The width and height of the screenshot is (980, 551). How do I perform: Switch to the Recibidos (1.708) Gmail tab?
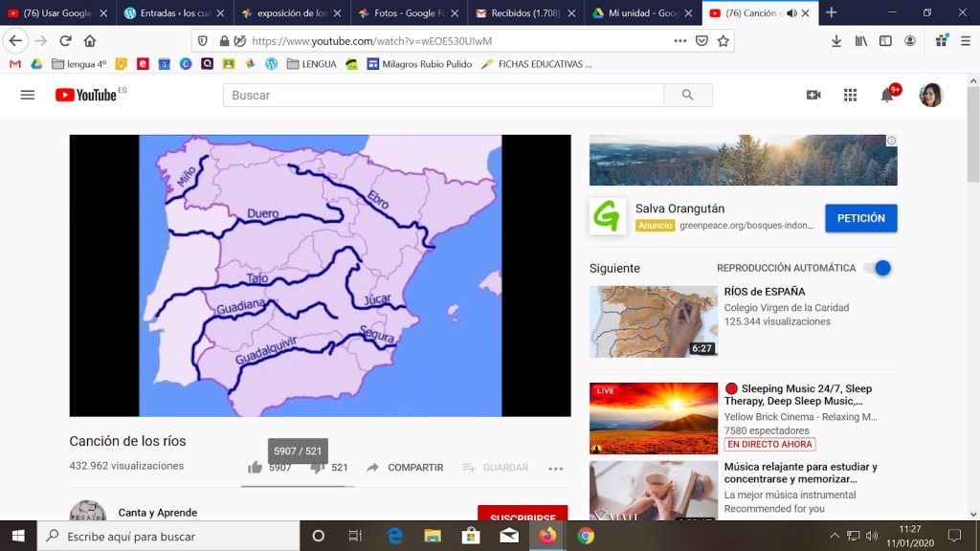(x=524, y=13)
